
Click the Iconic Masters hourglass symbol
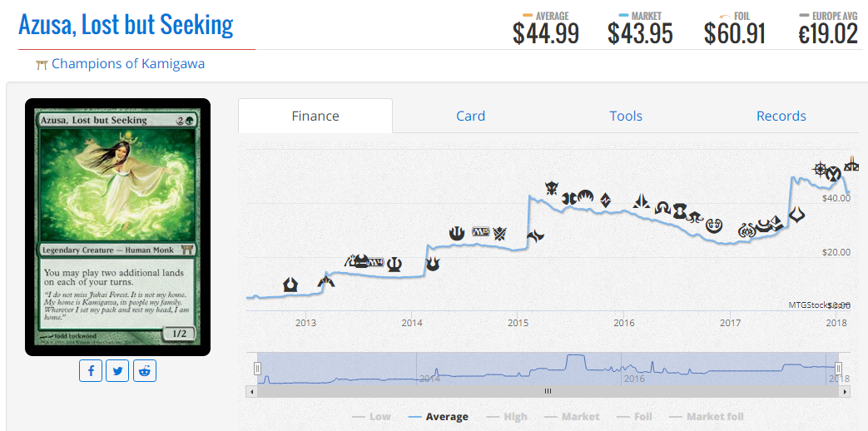[x=832, y=175]
